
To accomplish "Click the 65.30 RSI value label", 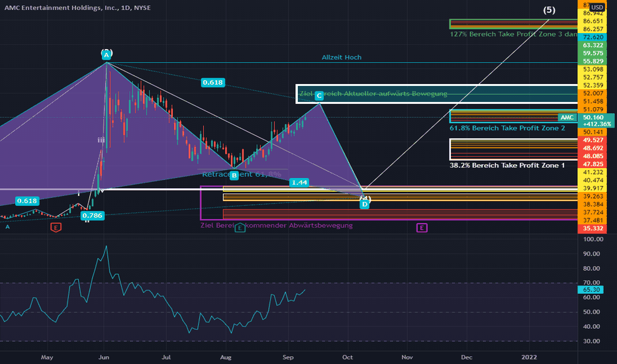I will [x=591, y=290].
